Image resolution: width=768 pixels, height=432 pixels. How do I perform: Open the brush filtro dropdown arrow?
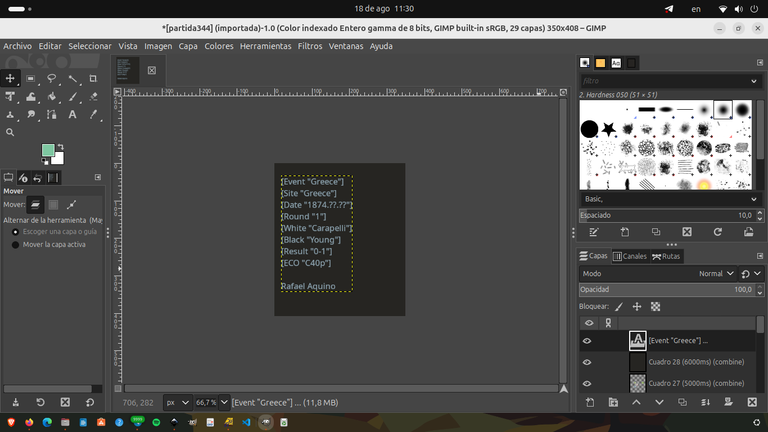[x=754, y=81]
